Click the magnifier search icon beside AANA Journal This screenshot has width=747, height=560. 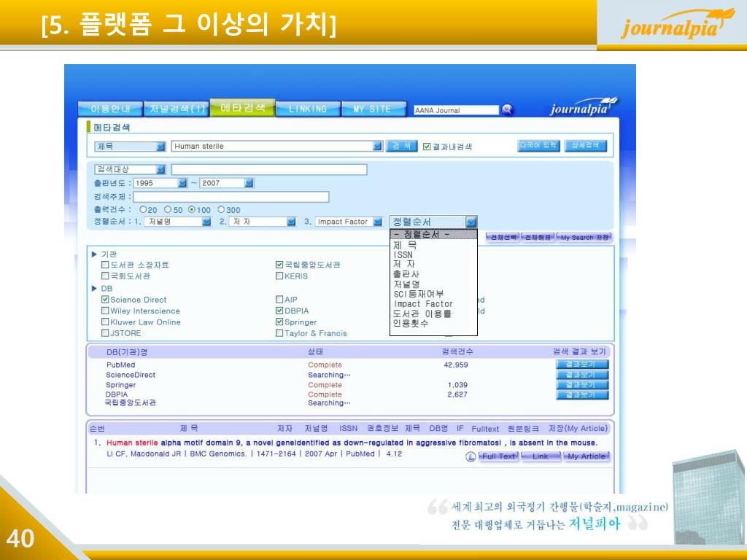508,109
